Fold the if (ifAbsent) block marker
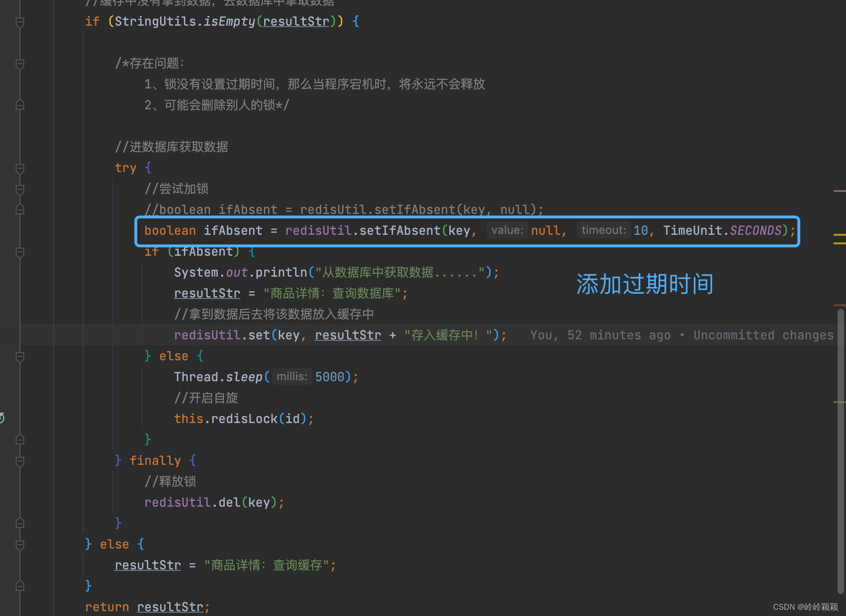The width and height of the screenshot is (846, 616). point(20,252)
